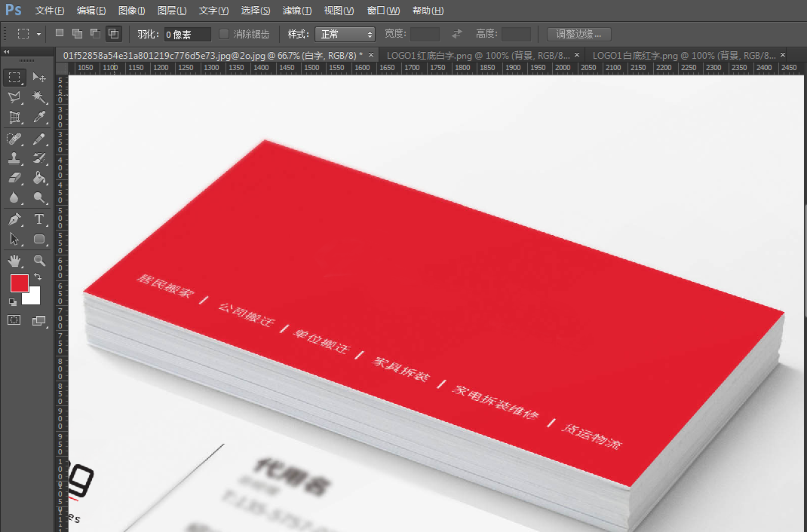Close the LOGO1白底红字.png tab
Image resolution: width=807 pixels, height=532 pixels.
783,54
